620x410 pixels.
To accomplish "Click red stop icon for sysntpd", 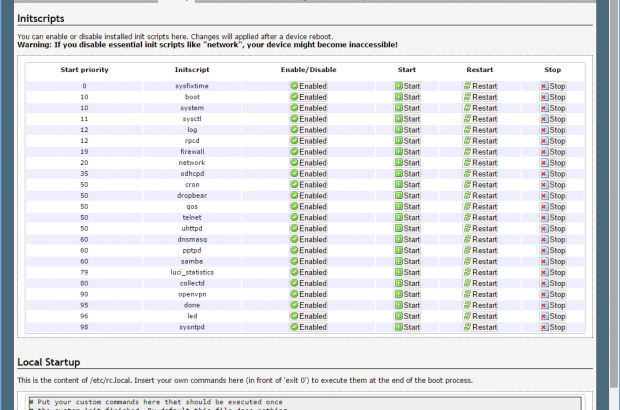I will (544, 327).
